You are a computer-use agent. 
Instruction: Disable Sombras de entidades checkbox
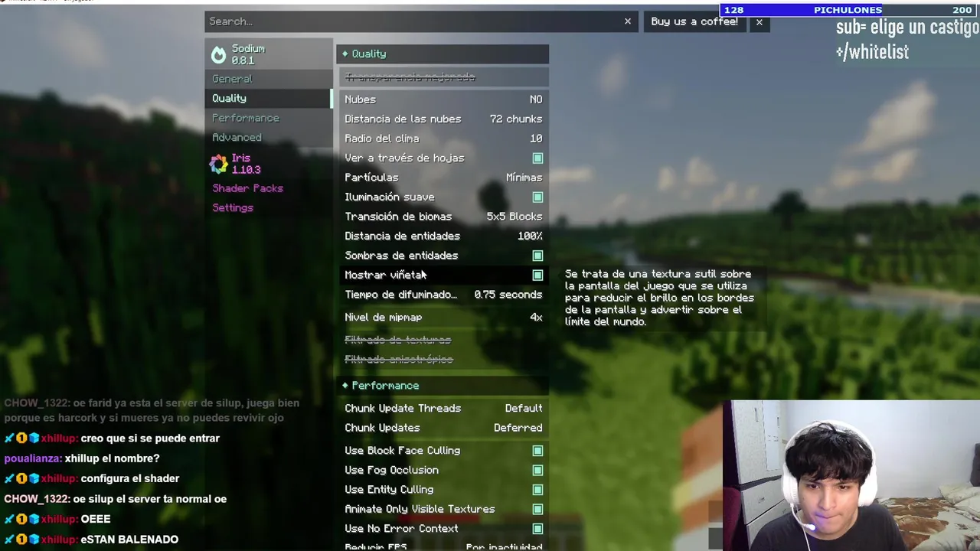coord(537,256)
